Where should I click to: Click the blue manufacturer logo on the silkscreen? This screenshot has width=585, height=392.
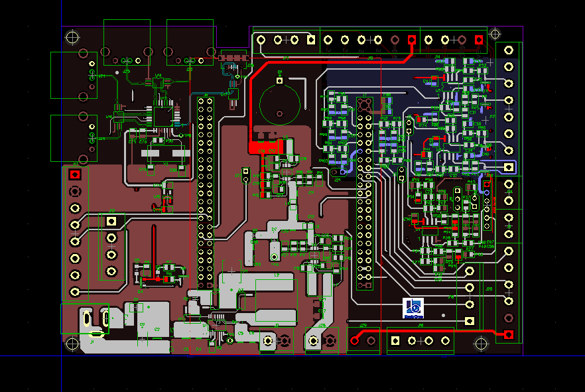click(412, 309)
